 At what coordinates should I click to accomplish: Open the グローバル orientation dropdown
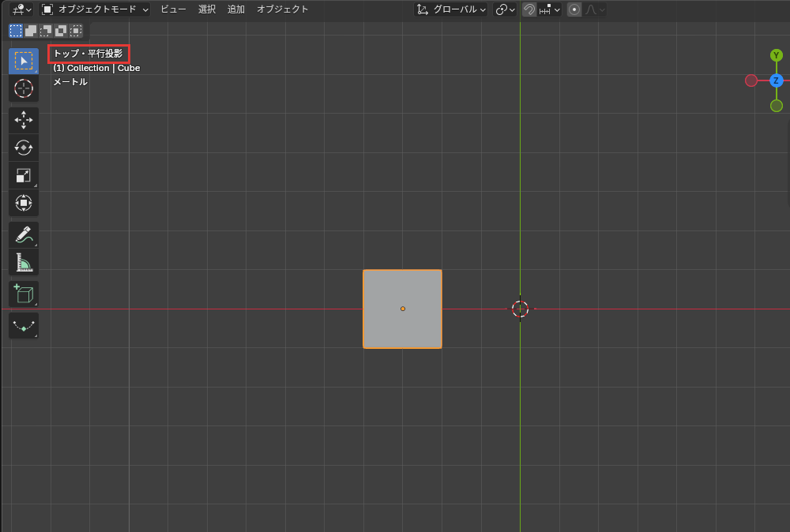pos(451,9)
